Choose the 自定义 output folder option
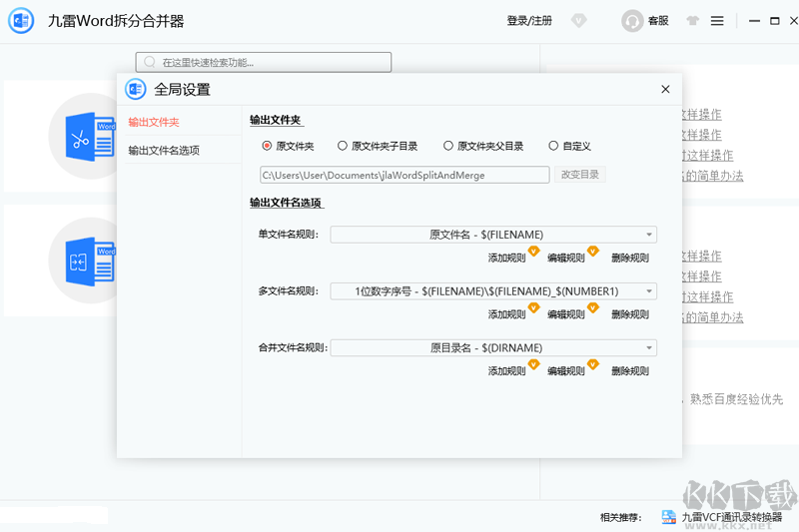The height and width of the screenshot is (532, 799). click(x=553, y=146)
